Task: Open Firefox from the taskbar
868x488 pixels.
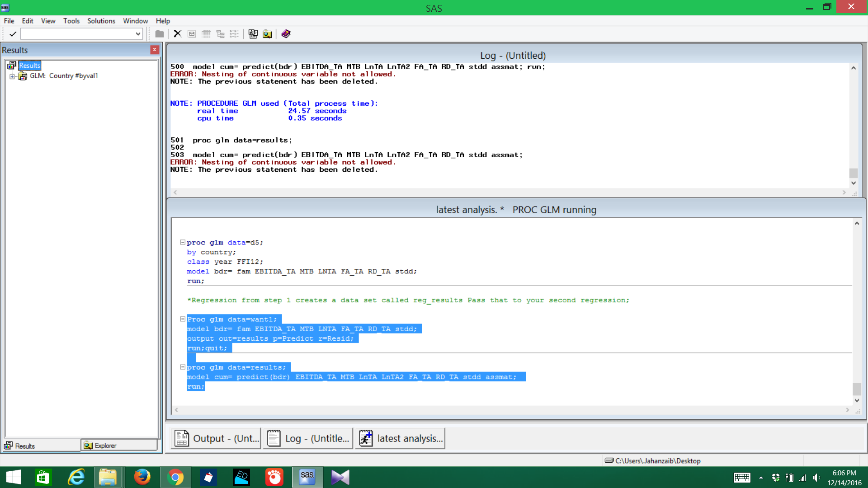Action: pos(142,477)
